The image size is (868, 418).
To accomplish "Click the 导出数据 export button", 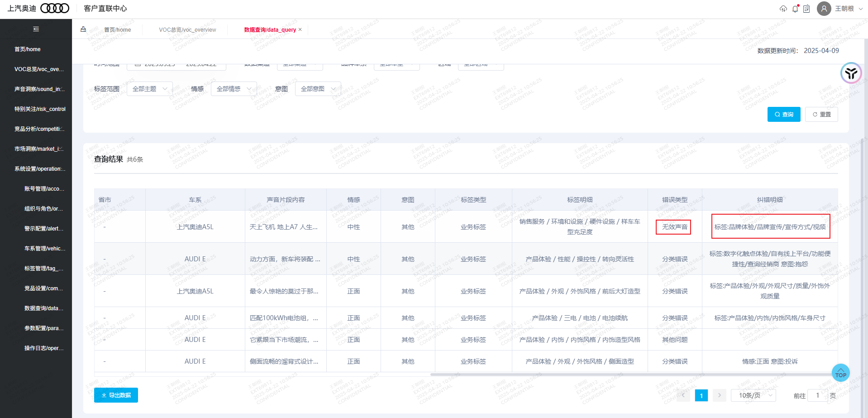I will (116, 395).
